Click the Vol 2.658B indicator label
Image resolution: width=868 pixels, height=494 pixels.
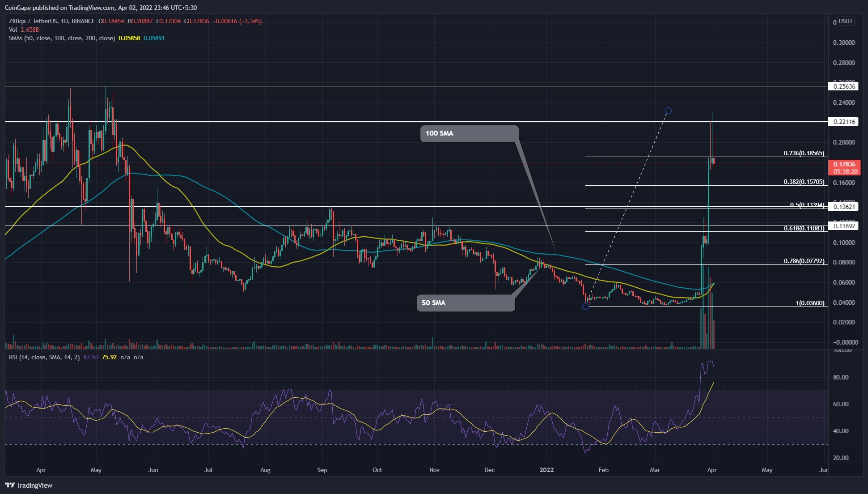tap(24, 30)
